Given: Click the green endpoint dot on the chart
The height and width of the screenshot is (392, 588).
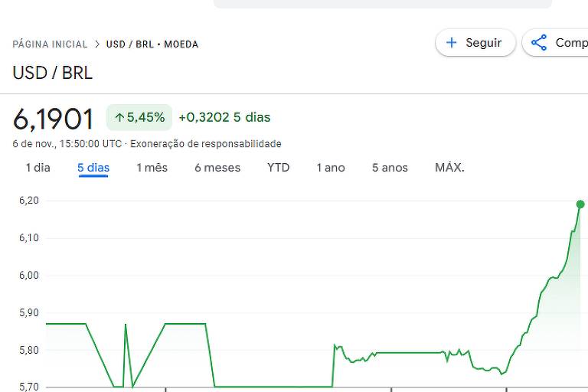Looking at the screenshot, I should (580, 204).
